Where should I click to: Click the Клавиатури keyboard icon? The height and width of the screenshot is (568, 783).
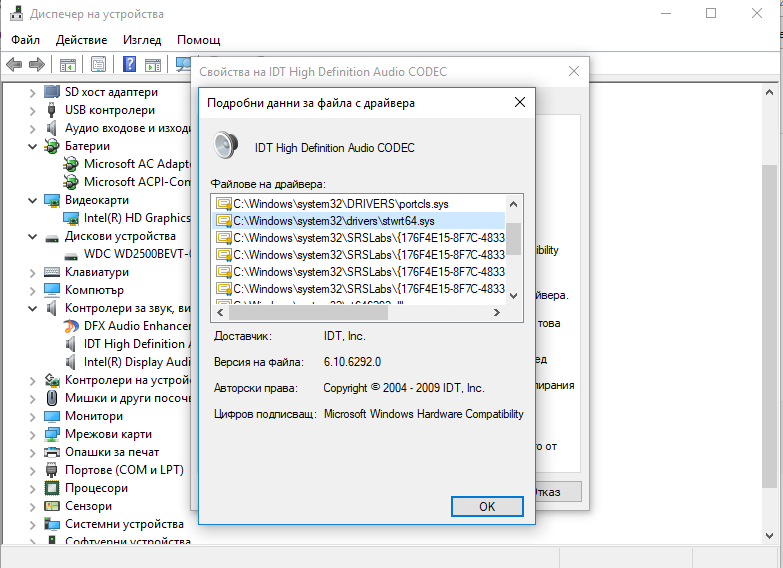tap(52, 272)
